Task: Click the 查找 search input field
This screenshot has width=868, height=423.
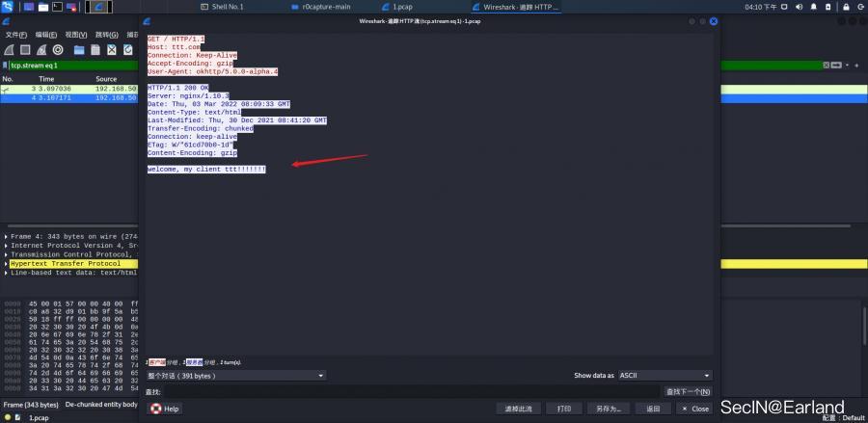Action: click(x=411, y=391)
